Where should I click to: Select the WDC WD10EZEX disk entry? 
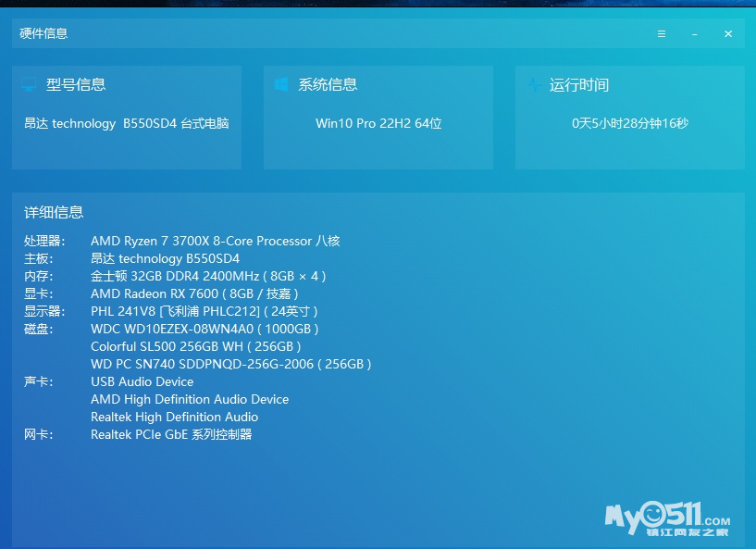tap(204, 329)
